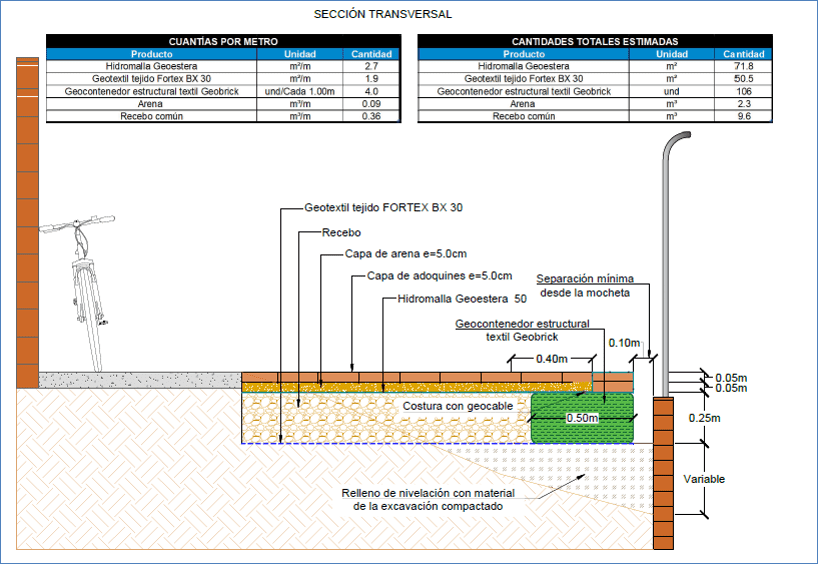Screen dimensions: 818x564
Task: Click the '0.10m' dimension
Action: point(624,343)
